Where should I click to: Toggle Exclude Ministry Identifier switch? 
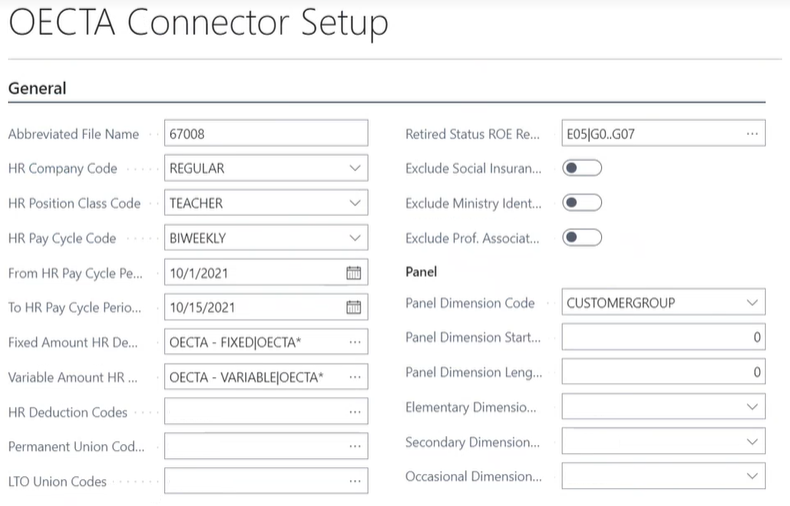click(582, 203)
